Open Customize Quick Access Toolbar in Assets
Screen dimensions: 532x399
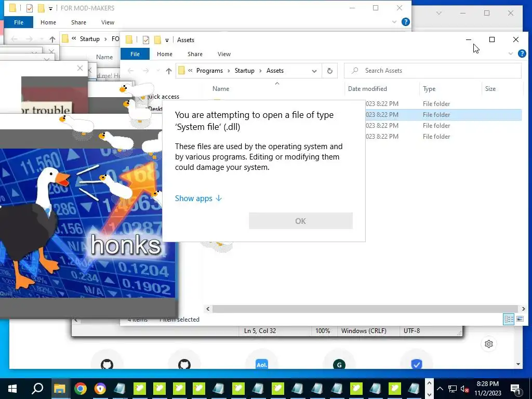tap(167, 41)
